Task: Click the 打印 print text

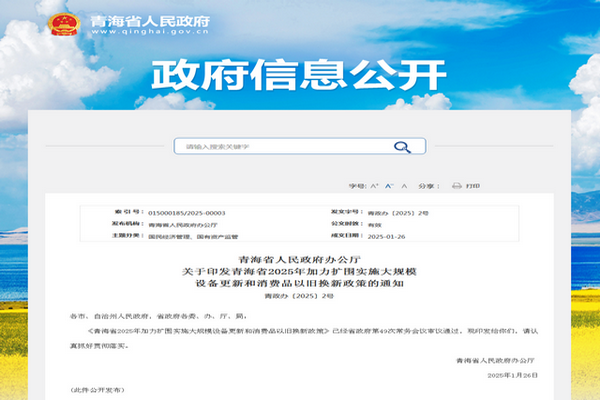Action: coord(473,186)
